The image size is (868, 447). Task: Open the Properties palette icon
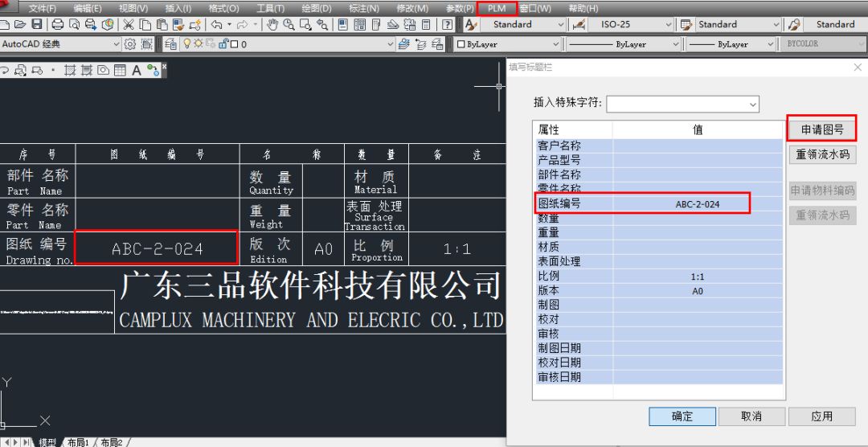[x=343, y=24]
